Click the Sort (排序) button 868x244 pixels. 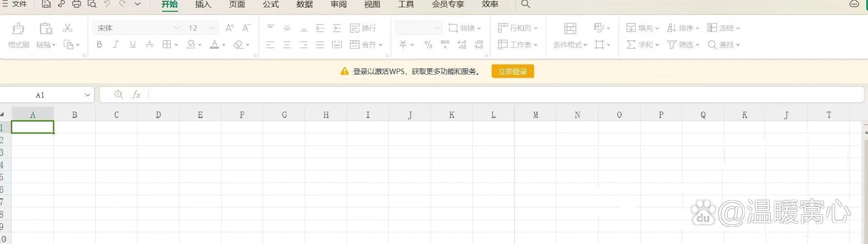(683, 28)
